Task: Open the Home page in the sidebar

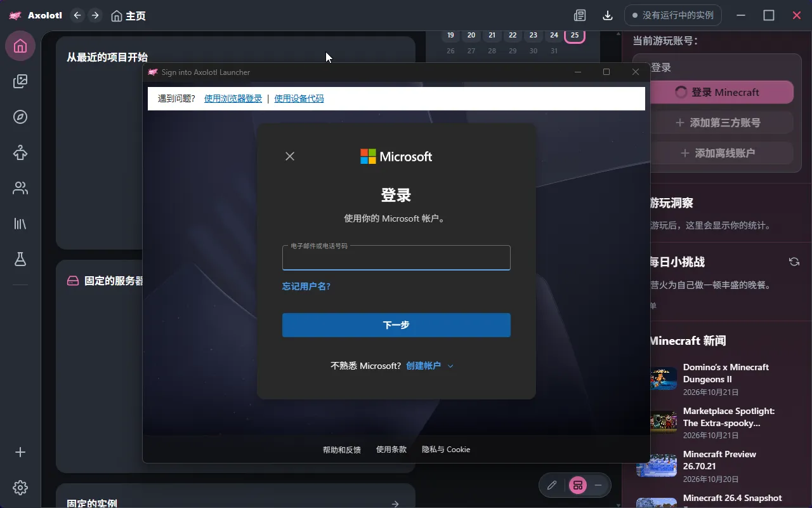Action: [x=20, y=46]
